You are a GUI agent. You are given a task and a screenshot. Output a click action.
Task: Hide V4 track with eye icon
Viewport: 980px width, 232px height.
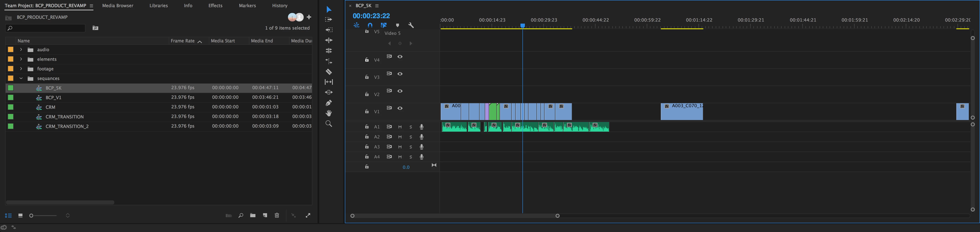(400, 57)
